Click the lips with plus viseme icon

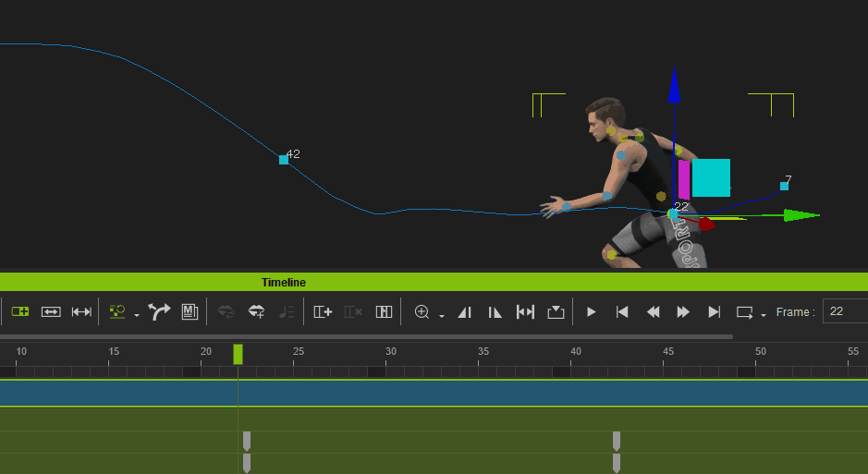pos(256,312)
